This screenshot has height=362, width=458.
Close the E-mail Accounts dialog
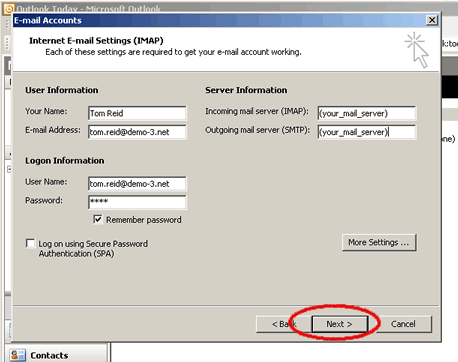tap(432, 20)
